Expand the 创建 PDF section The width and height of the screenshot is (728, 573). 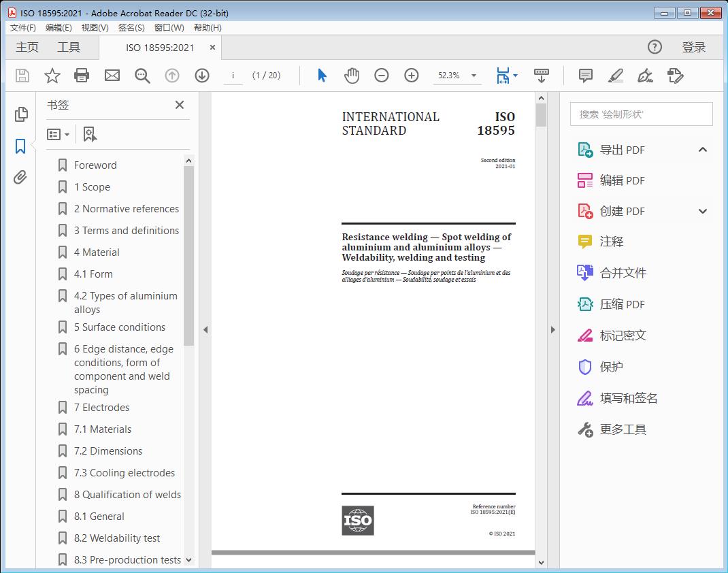coord(703,211)
